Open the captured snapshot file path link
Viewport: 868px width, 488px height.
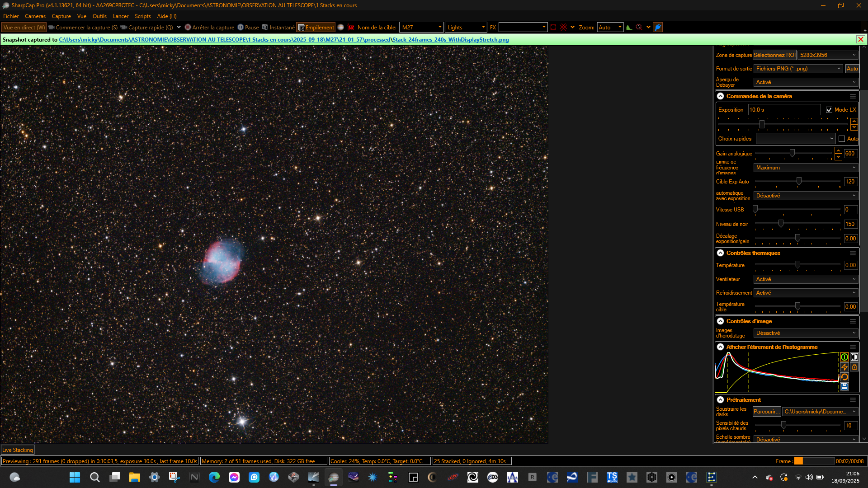click(x=284, y=40)
